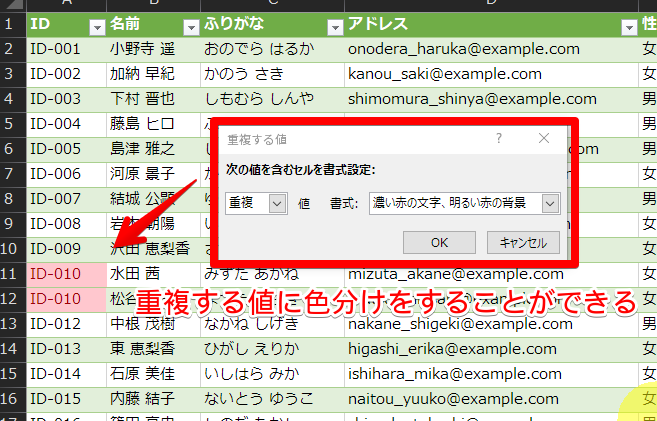Select the onodera_haruka@example.com cell

click(463, 48)
